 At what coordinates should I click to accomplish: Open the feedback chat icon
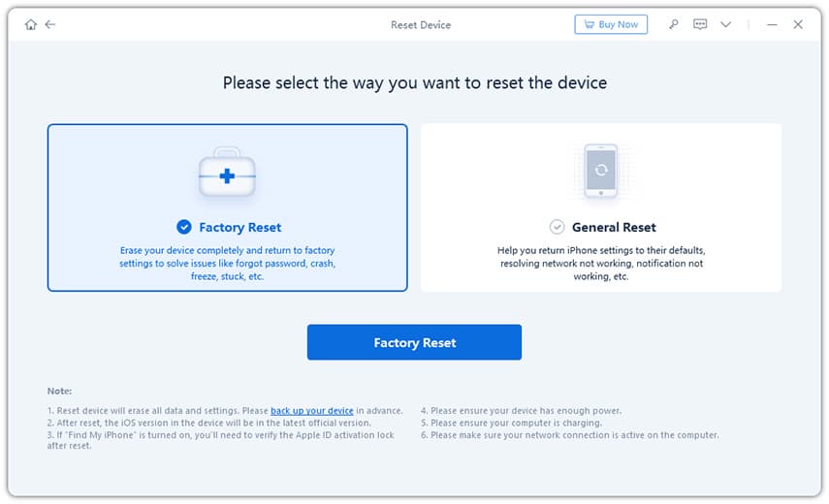699,24
